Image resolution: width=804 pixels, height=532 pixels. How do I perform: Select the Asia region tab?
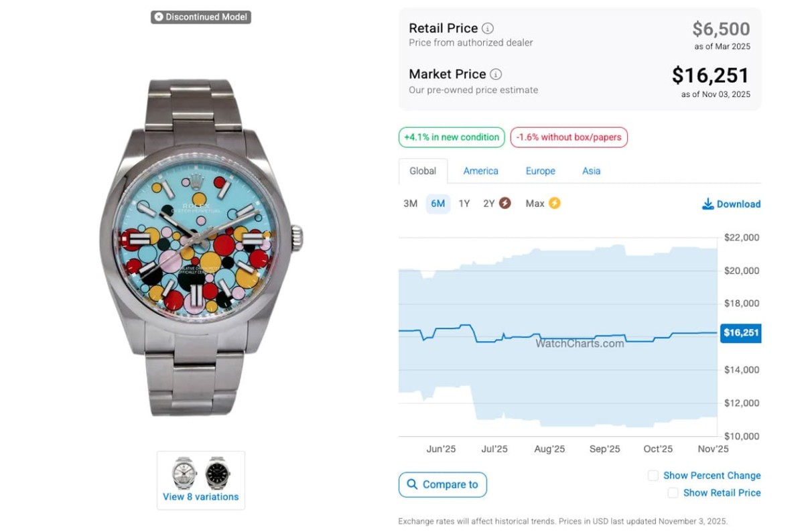(591, 171)
